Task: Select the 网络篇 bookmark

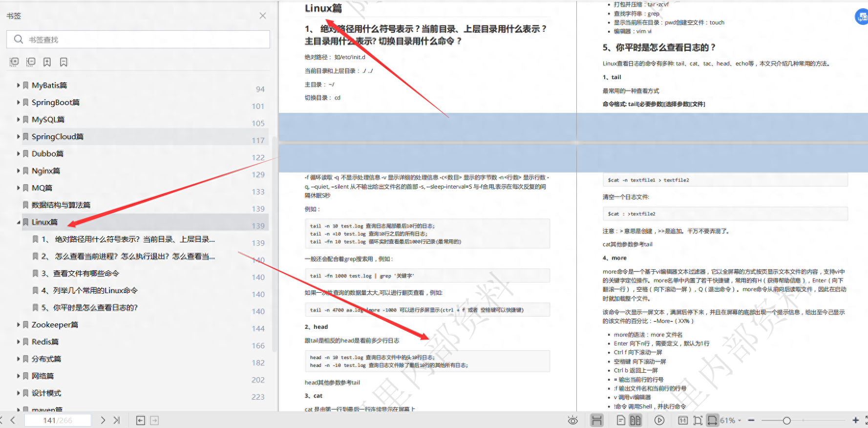Action: point(42,376)
